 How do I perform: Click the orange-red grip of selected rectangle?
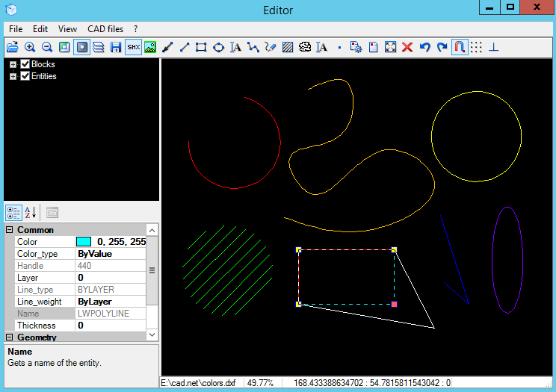tap(395, 304)
